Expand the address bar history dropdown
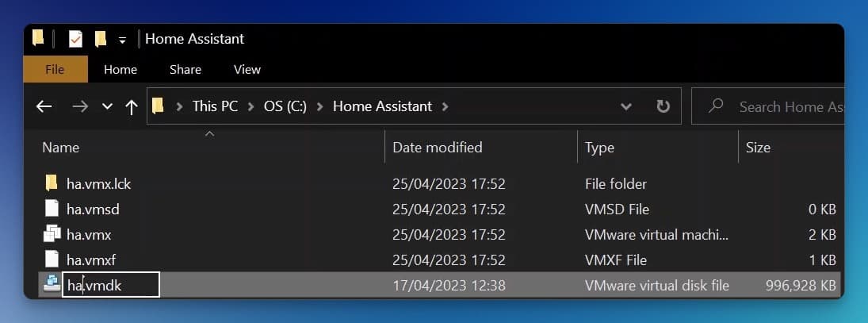868x323 pixels. pos(626,106)
